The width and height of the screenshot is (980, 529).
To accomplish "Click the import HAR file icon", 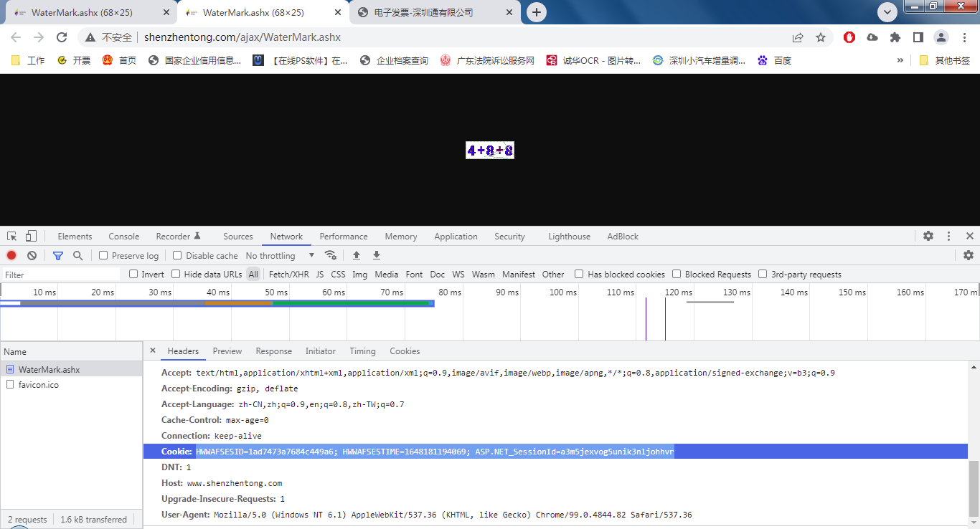I will tap(357, 256).
